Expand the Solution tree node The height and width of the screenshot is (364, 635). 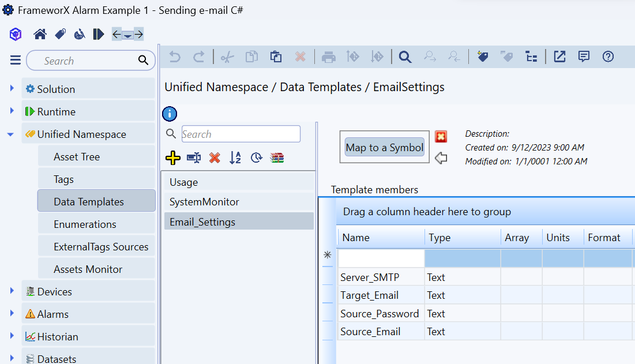coord(12,89)
